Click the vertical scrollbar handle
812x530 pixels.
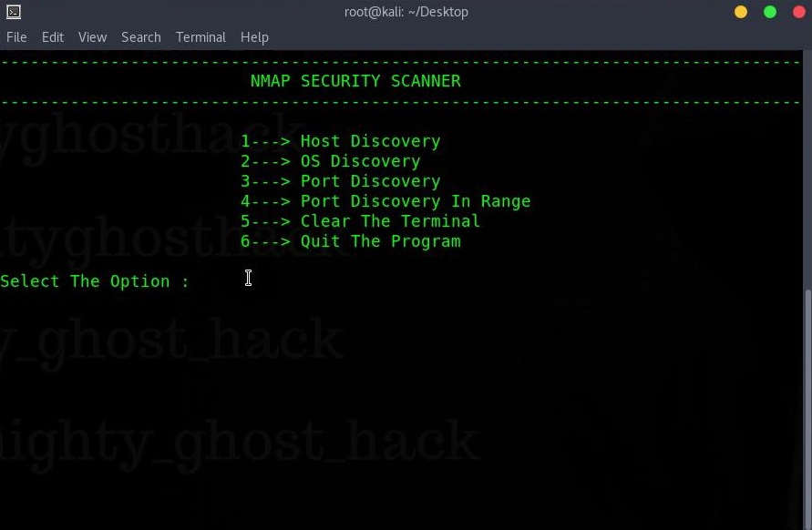807,409
